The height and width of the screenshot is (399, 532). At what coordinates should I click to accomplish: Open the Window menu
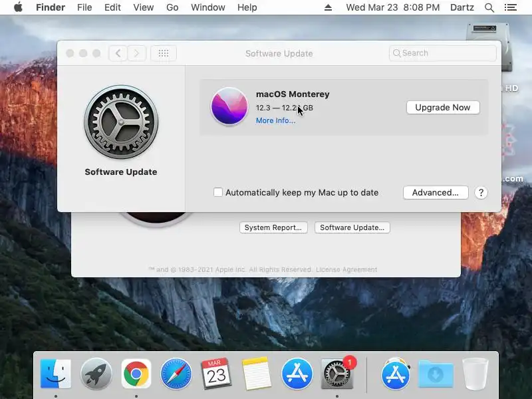[x=208, y=7]
